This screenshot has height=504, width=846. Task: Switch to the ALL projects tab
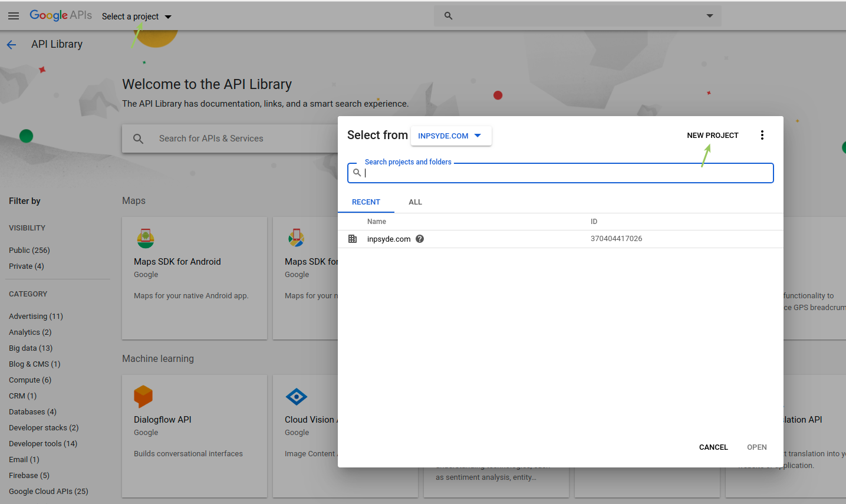(415, 202)
